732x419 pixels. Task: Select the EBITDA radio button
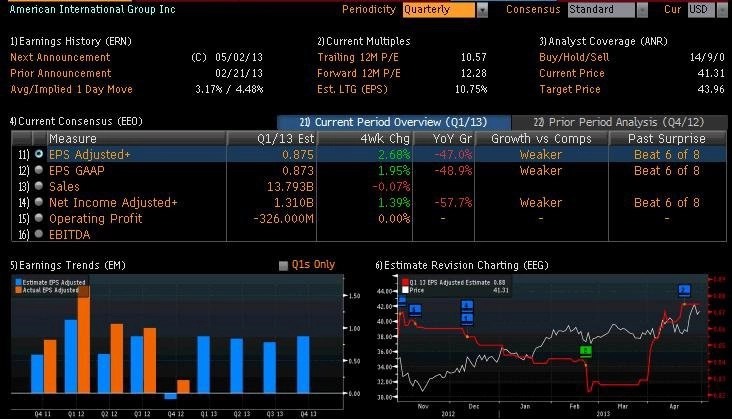pos(39,234)
